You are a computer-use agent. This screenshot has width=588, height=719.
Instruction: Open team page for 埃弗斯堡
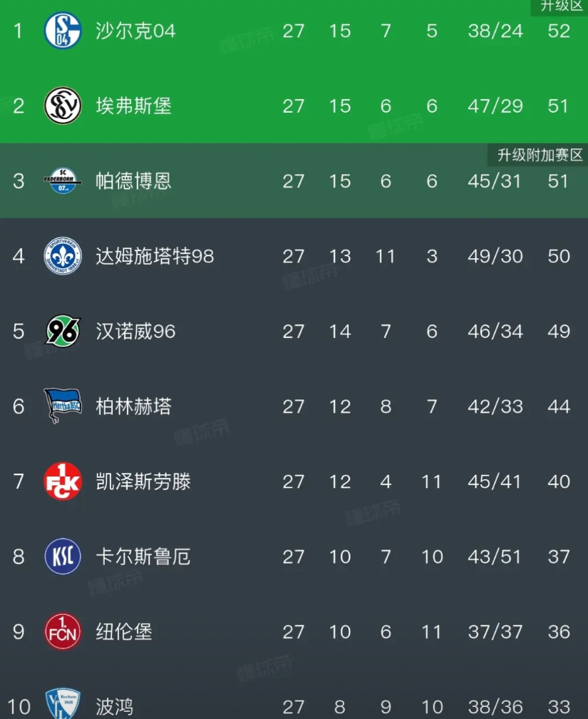pyautogui.click(x=133, y=106)
